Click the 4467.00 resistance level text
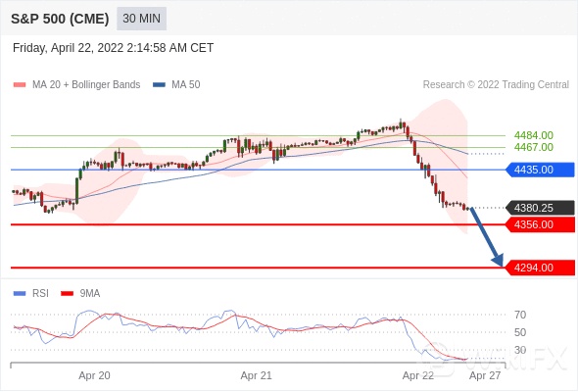The width and height of the screenshot is (578, 392). [x=533, y=147]
